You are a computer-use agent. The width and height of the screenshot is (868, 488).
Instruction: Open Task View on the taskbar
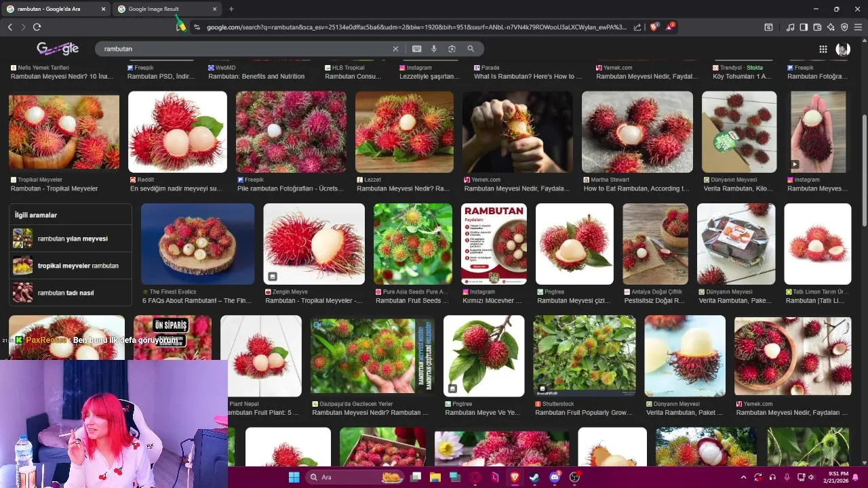click(x=416, y=477)
